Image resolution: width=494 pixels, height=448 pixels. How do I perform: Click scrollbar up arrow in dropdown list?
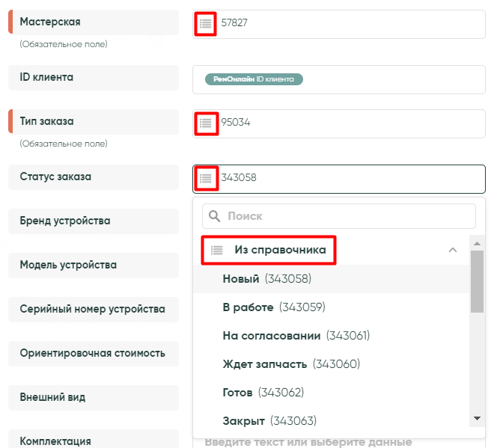coord(477,242)
